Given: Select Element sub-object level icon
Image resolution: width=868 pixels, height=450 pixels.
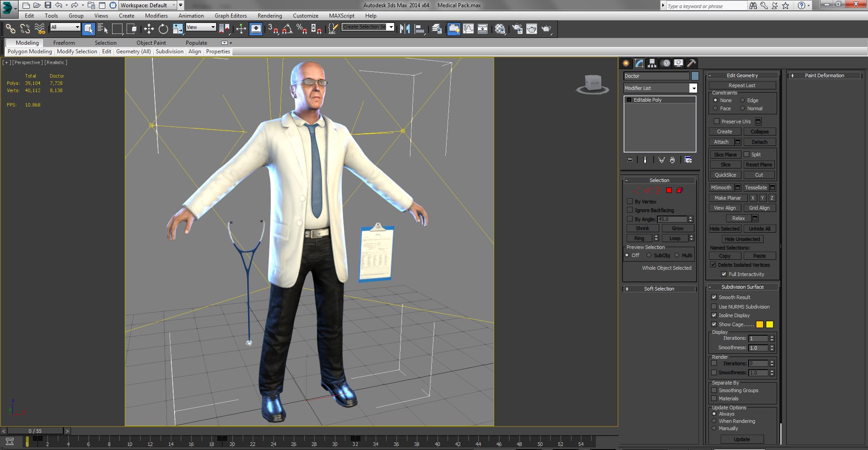Looking at the screenshot, I should coord(679,190).
